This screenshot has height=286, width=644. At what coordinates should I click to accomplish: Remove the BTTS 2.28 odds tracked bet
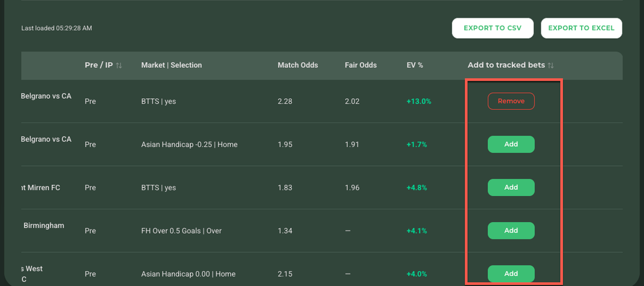tap(511, 101)
